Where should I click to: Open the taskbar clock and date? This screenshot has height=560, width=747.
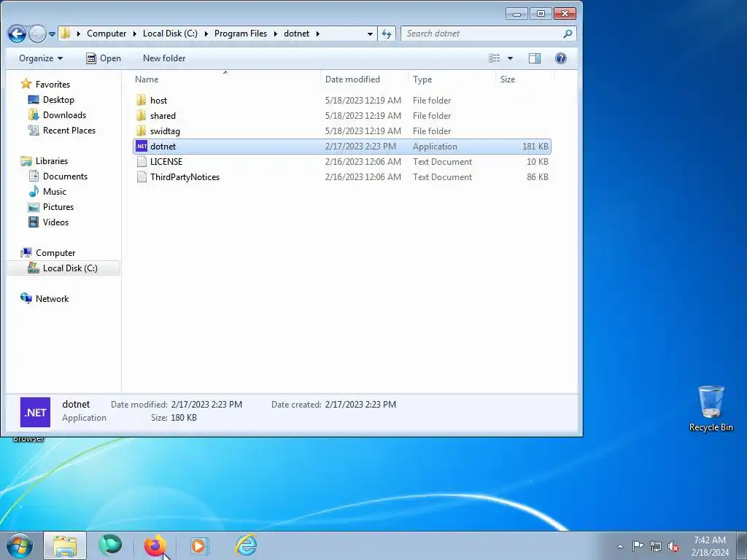point(710,546)
